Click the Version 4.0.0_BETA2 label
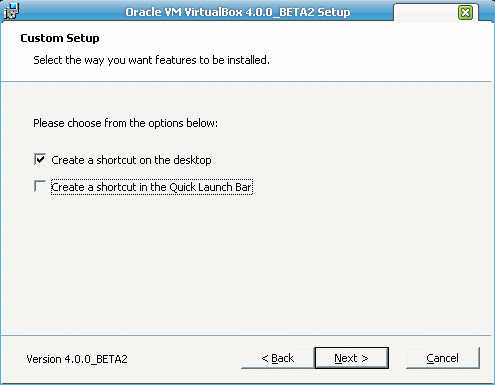Viewport: 495px width, 385px height. click(77, 359)
